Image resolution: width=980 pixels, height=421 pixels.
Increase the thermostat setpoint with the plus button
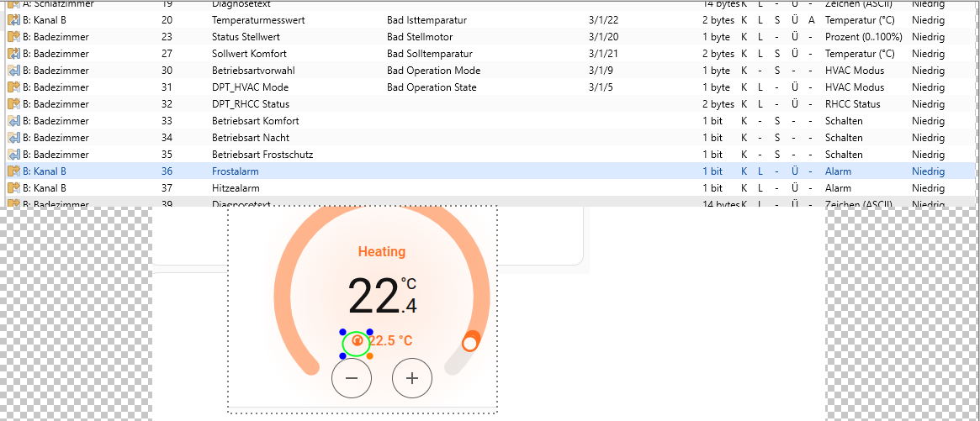click(412, 378)
